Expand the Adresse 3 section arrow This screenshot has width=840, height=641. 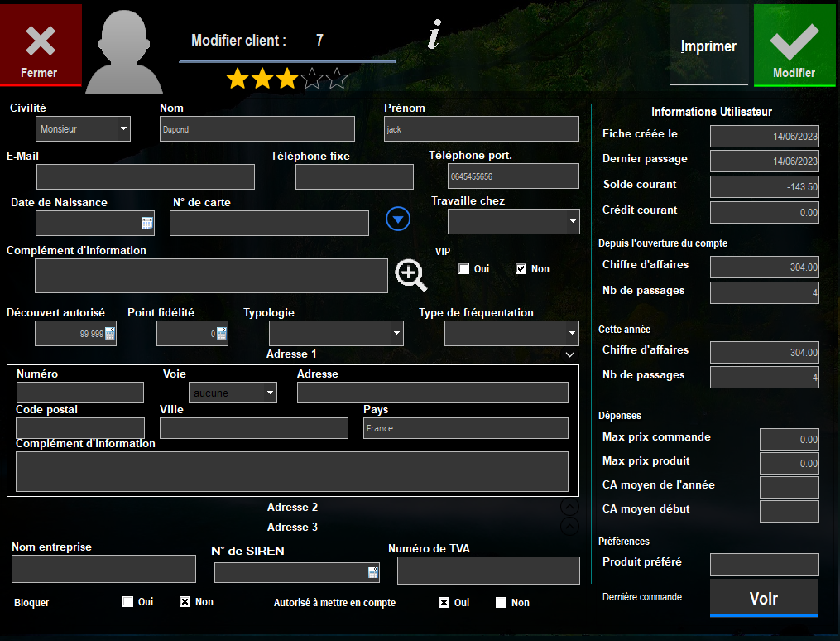point(569,527)
